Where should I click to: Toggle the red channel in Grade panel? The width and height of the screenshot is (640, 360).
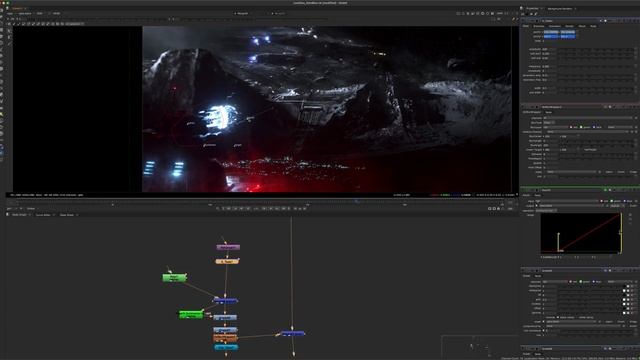[x=571, y=282]
